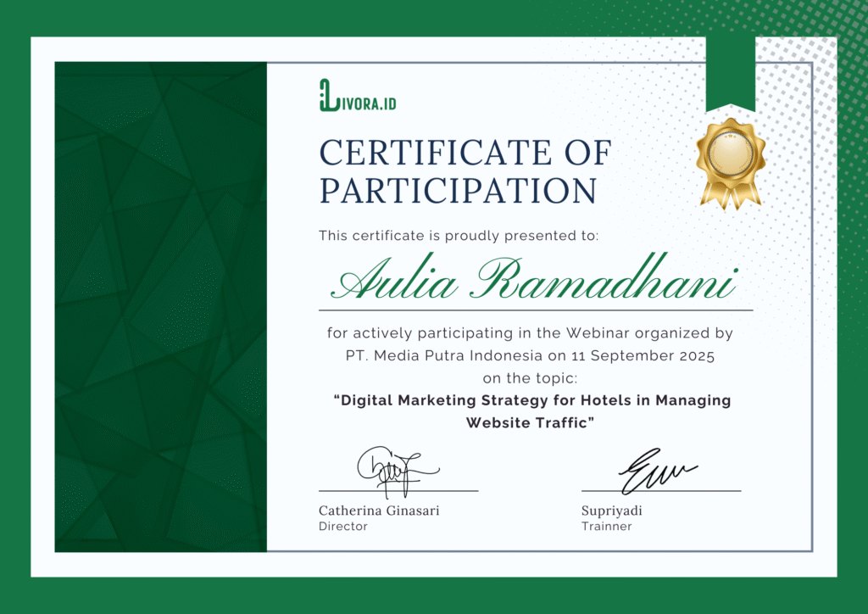Click the printed name Catherina Ginasari
The width and height of the screenshot is (868, 614).
379,511
